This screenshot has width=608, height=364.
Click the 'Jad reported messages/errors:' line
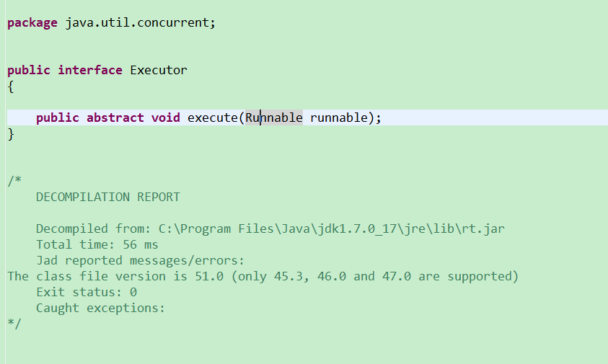pyautogui.click(x=141, y=260)
